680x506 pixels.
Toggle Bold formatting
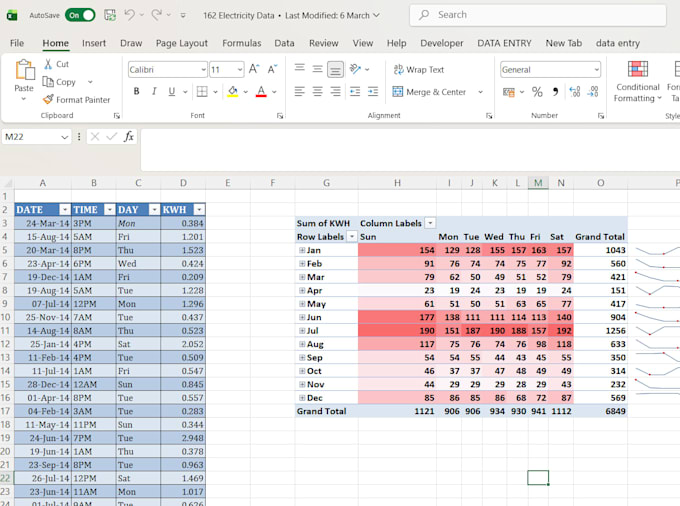click(136, 91)
